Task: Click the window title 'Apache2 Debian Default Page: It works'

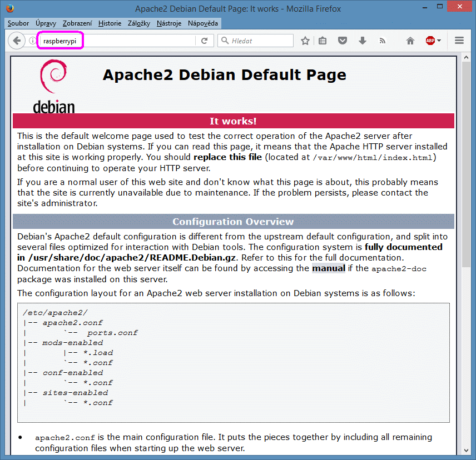Action: click(x=207, y=9)
